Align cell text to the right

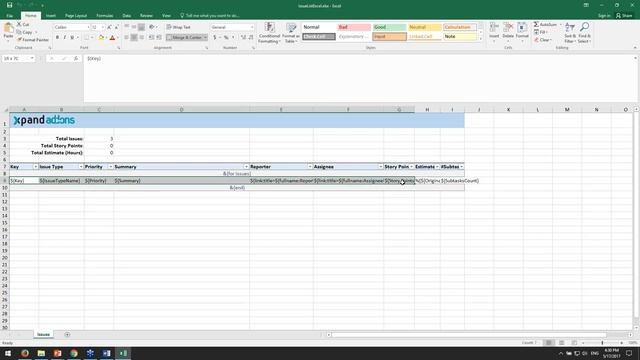coord(142,38)
